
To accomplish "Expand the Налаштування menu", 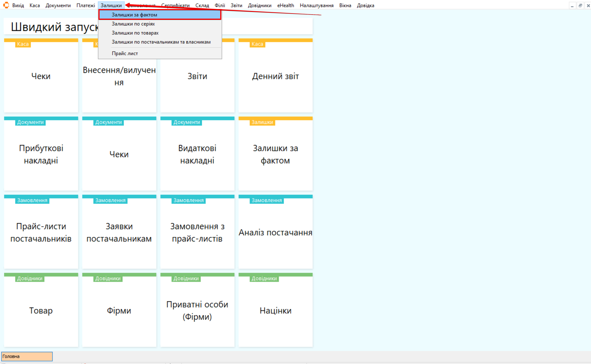I will [x=316, y=5].
